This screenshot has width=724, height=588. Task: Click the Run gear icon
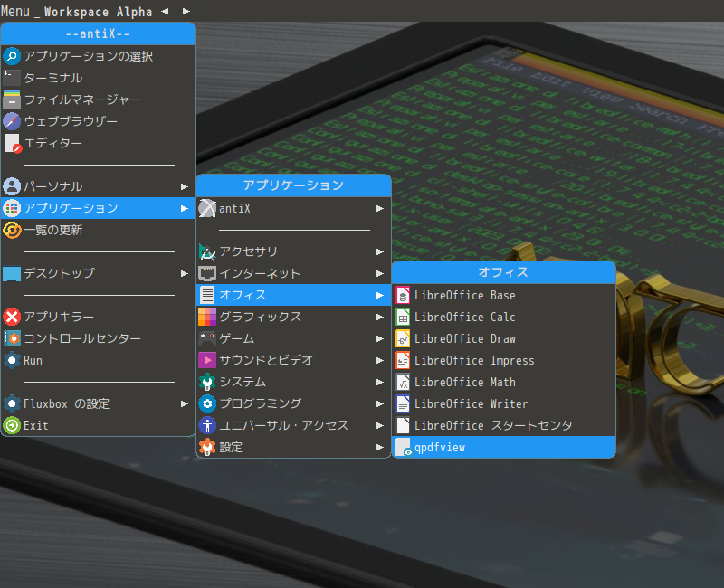12,360
